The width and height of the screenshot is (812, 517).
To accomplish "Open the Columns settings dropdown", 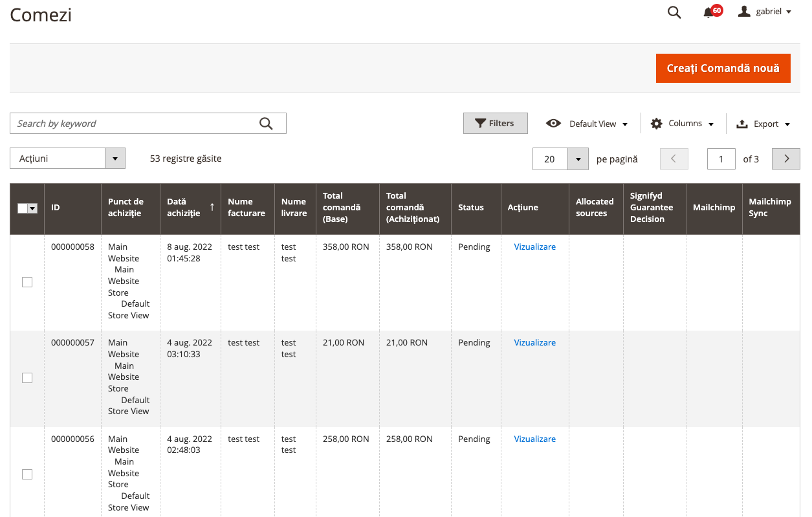I will click(x=682, y=124).
